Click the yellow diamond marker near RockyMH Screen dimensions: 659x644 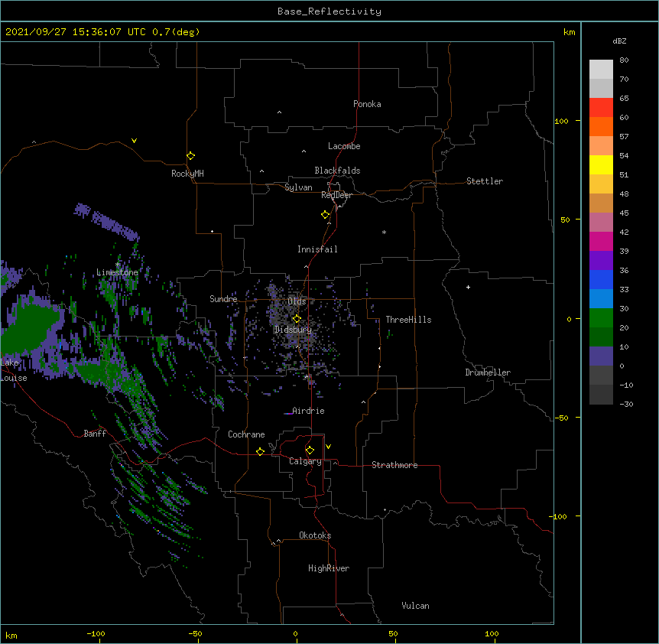[x=191, y=156]
